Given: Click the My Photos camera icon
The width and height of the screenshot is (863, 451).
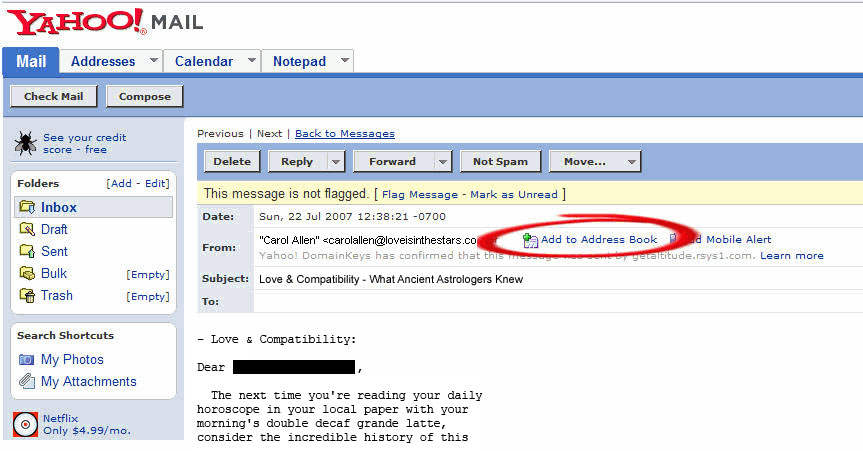Looking at the screenshot, I should click(x=26, y=360).
